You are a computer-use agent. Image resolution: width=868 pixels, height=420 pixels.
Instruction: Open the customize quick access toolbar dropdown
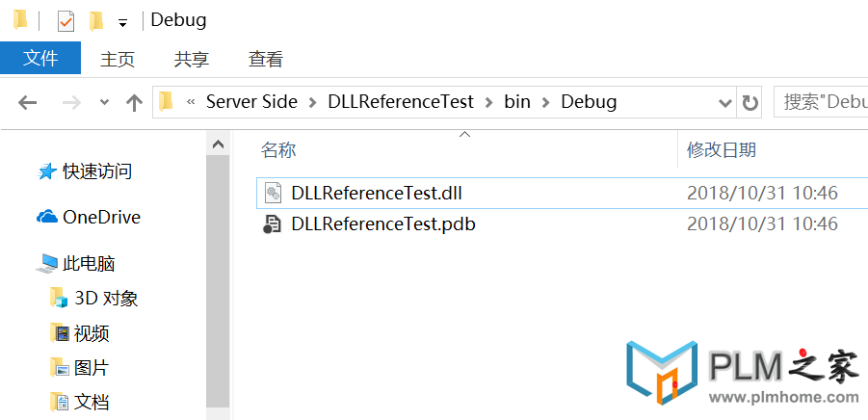pos(123,23)
